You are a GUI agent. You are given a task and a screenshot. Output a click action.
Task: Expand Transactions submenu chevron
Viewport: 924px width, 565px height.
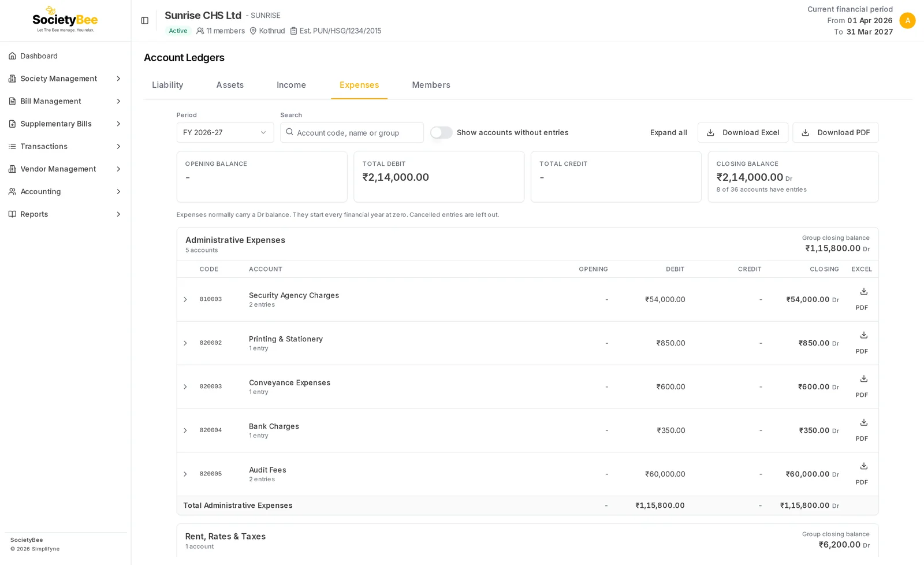(118, 146)
